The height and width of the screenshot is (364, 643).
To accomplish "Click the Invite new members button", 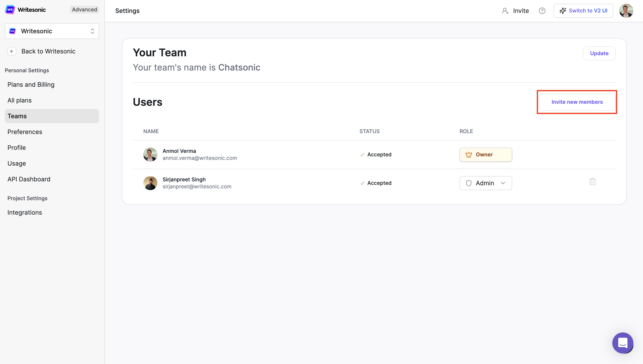I will tap(577, 102).
